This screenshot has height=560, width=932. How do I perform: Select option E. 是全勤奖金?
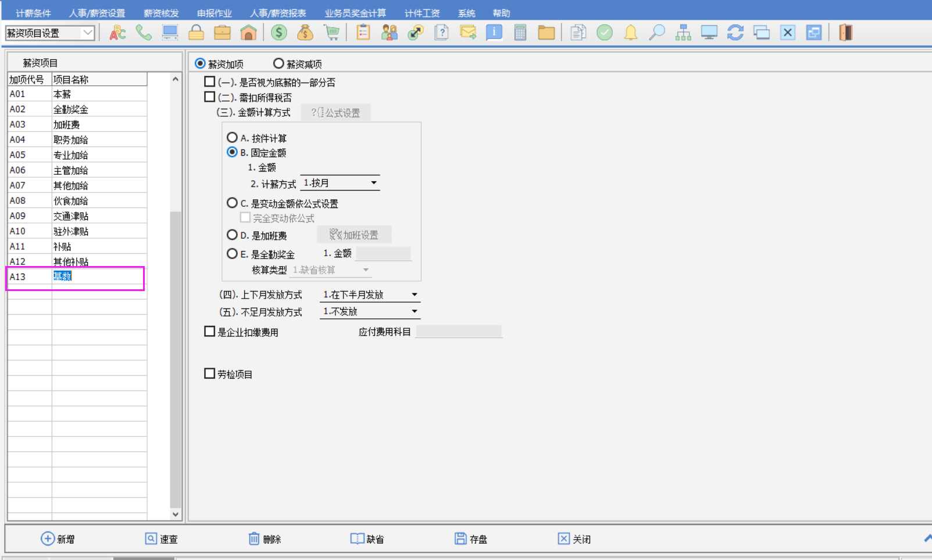(x=232, y=254)
